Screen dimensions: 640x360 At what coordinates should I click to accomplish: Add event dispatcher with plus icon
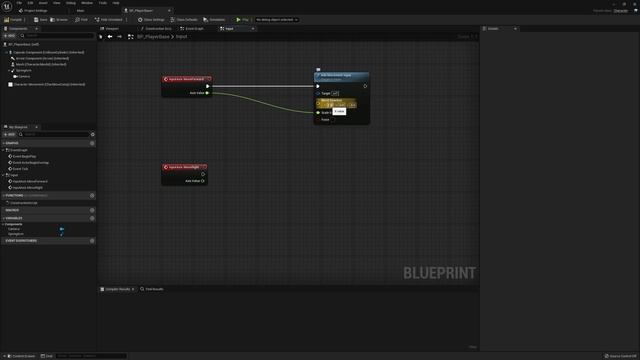tap(92, 241)
